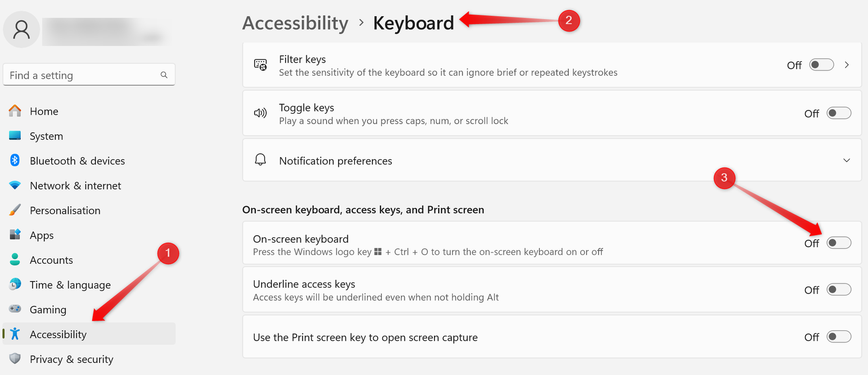This screenshot has height=375, width=868.
Task: Click the Toggle keys speaker icon
Action: pos(260,113)
